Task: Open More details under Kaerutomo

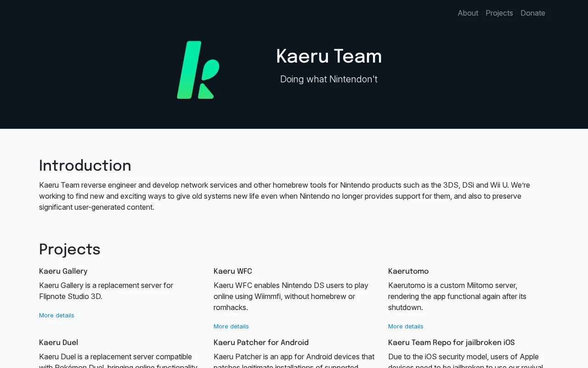Action: coord(406,326)
